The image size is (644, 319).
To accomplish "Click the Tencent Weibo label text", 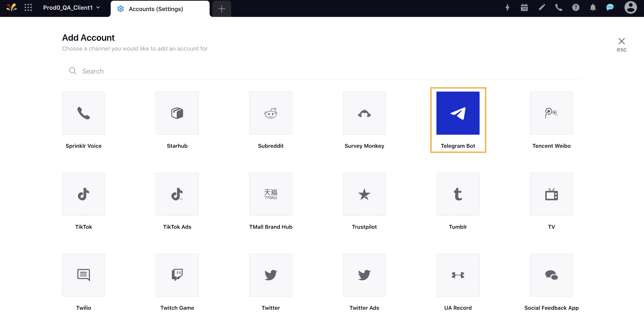I will (551, 146).
